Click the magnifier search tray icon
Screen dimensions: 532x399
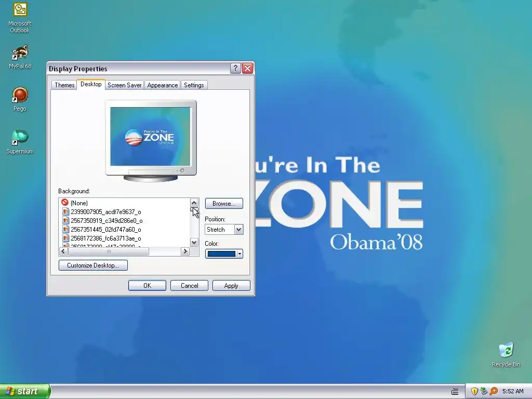click(494, 391)
